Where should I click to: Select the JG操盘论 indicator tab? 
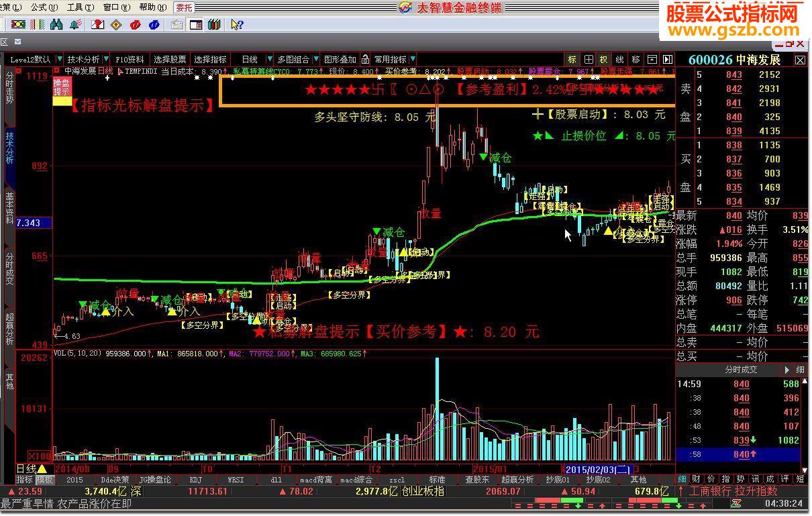(x=155, y=480)
